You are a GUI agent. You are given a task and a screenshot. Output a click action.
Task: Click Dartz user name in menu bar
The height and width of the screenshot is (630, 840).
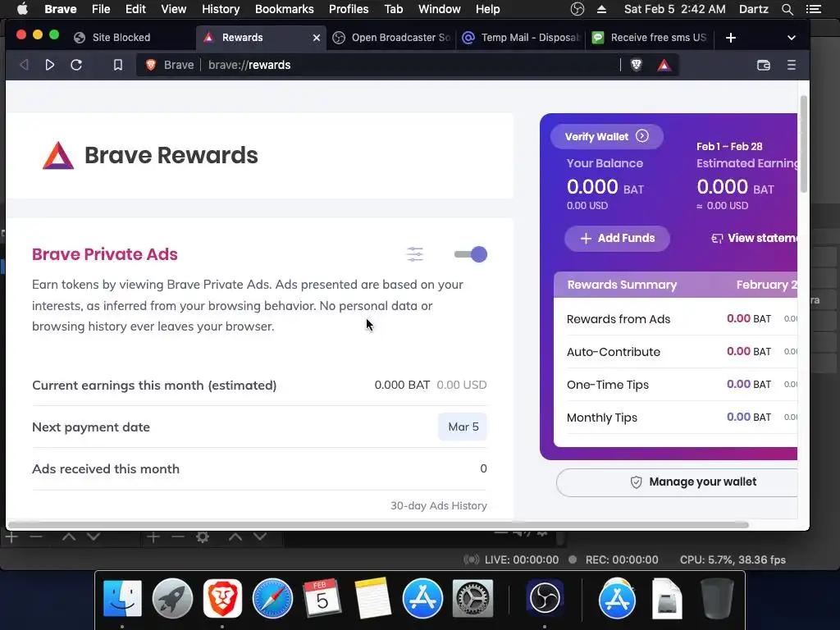753,9
